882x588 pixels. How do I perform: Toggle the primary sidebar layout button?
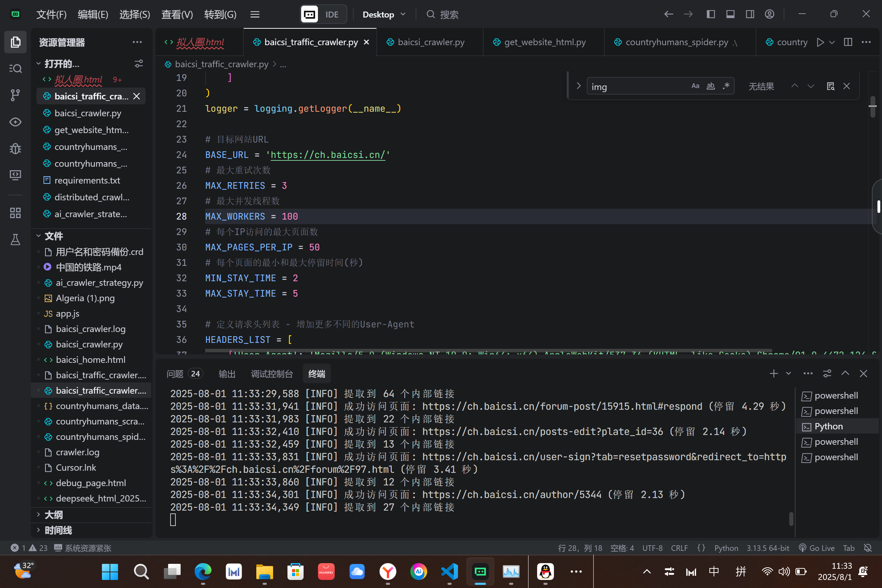[711, 14]
